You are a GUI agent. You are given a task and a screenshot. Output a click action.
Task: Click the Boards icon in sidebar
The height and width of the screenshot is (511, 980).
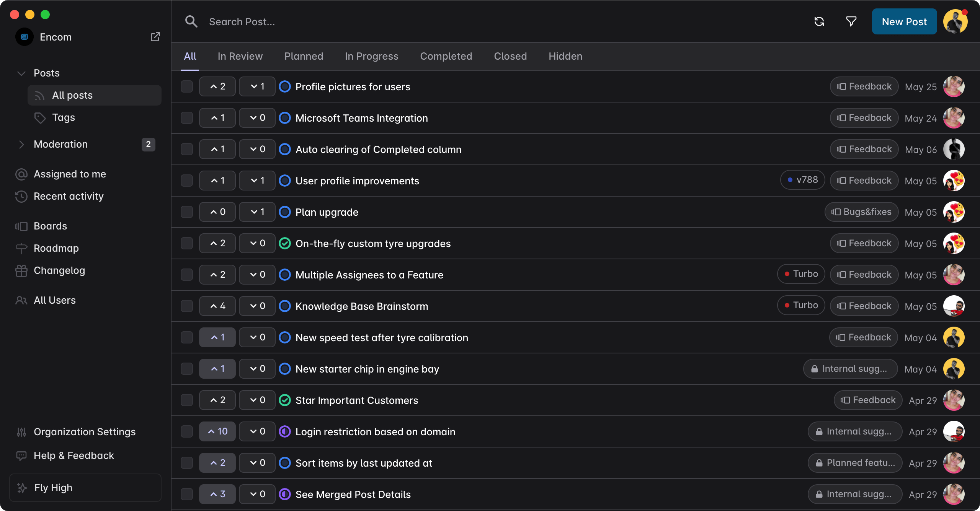click(x=21, y=226)
